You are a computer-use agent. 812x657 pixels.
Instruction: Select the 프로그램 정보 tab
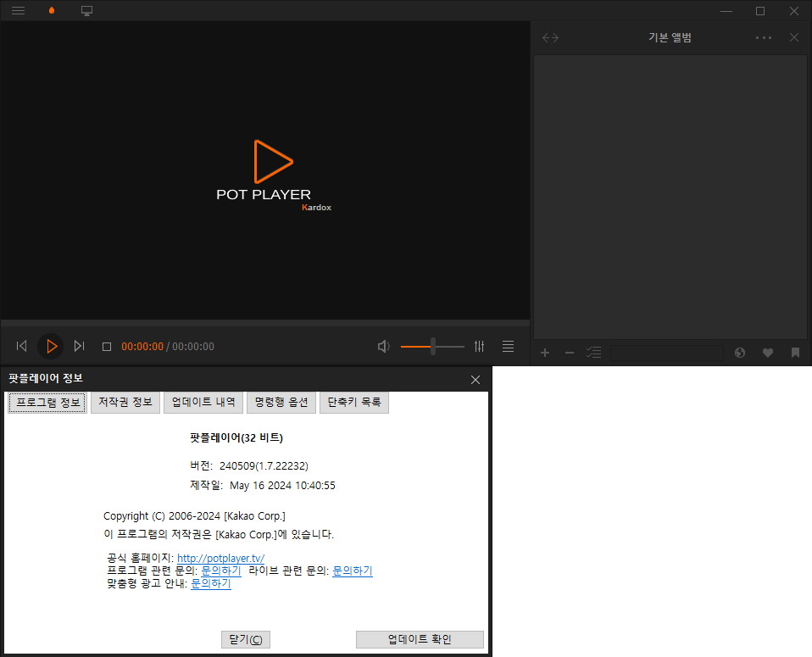point(47,403)
